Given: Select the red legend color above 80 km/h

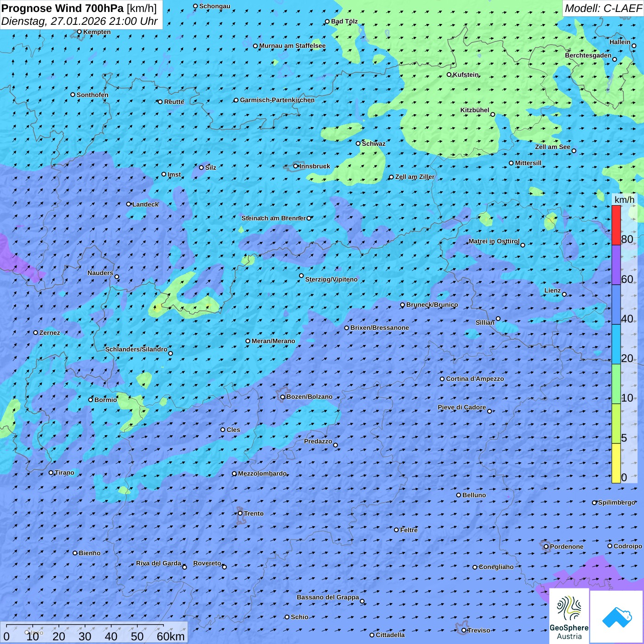Looking at the screenshot, I should point(616,225).
